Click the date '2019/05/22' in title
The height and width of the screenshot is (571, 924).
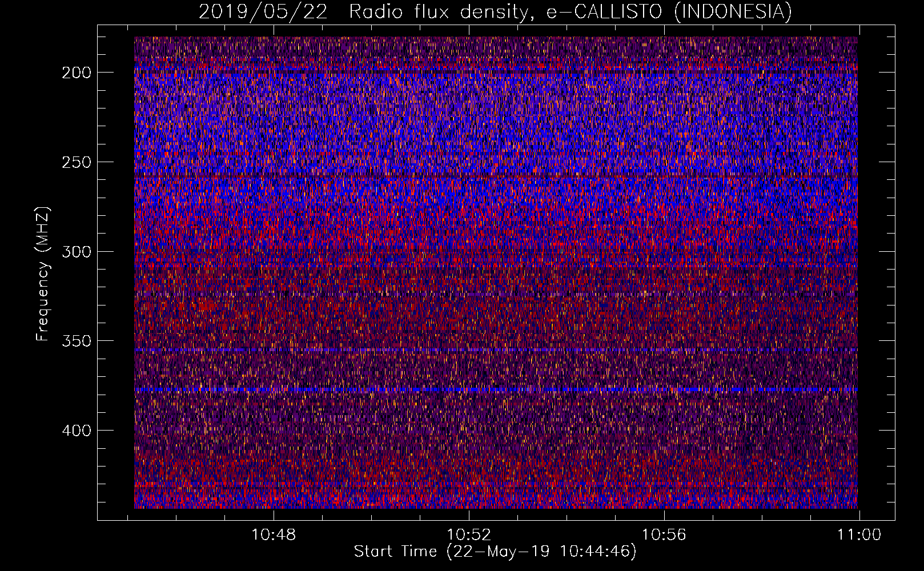[263, 11]
